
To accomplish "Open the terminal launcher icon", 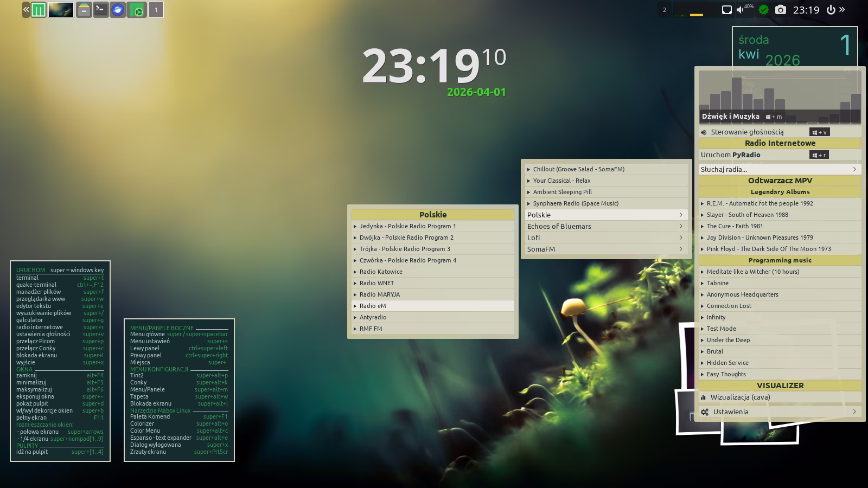I will point(100,10).
